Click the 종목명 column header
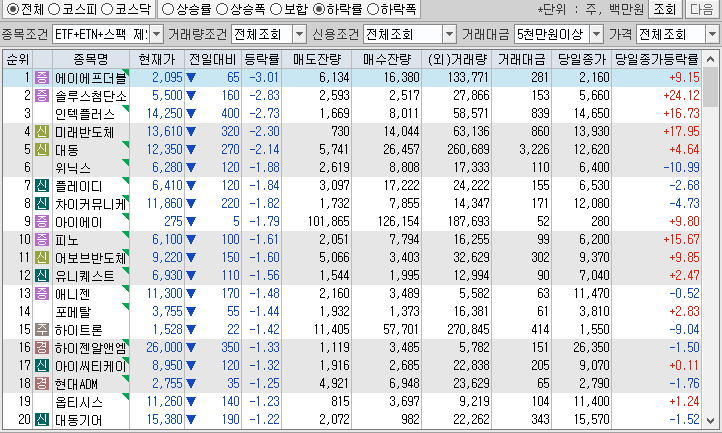The height and width of the screenshot is (433, 722). [91, 59]
